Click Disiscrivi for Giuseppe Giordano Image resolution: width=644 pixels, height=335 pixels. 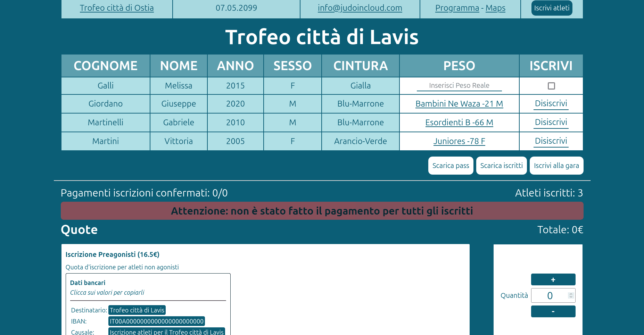coord(551,104)
